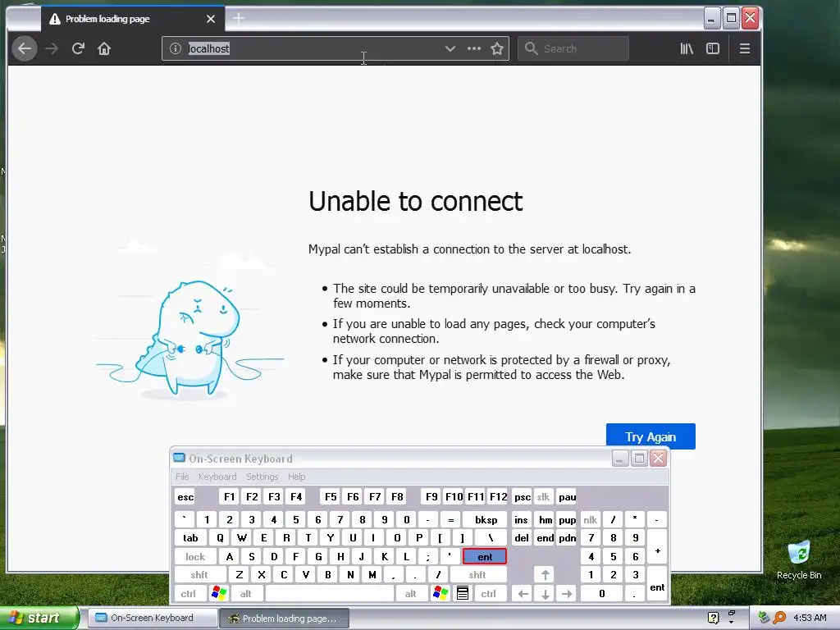Click the left arrow key

[x=523, y=594]
